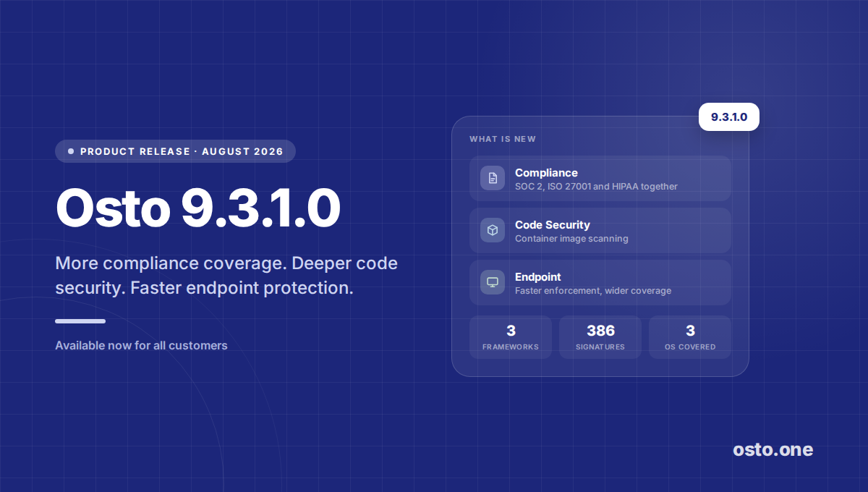
Task: Click the Compliance document icon
Action: (493, 178)
